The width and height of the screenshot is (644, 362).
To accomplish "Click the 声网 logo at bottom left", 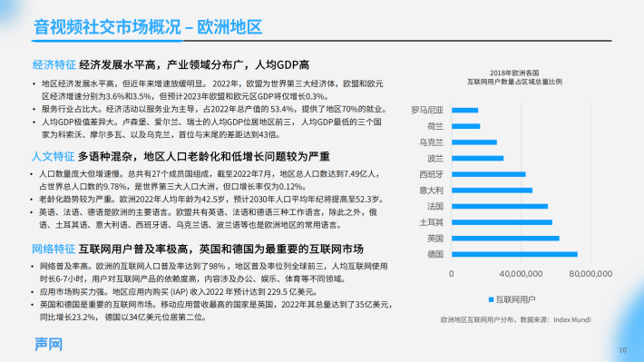I will click(x=48, y=344).
